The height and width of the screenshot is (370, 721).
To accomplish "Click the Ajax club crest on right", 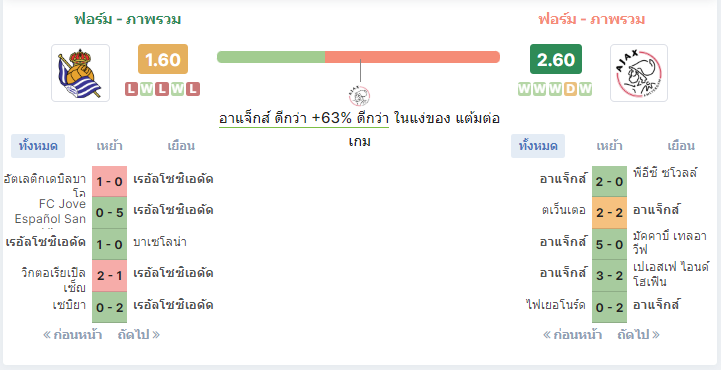I will coord(639,73).
